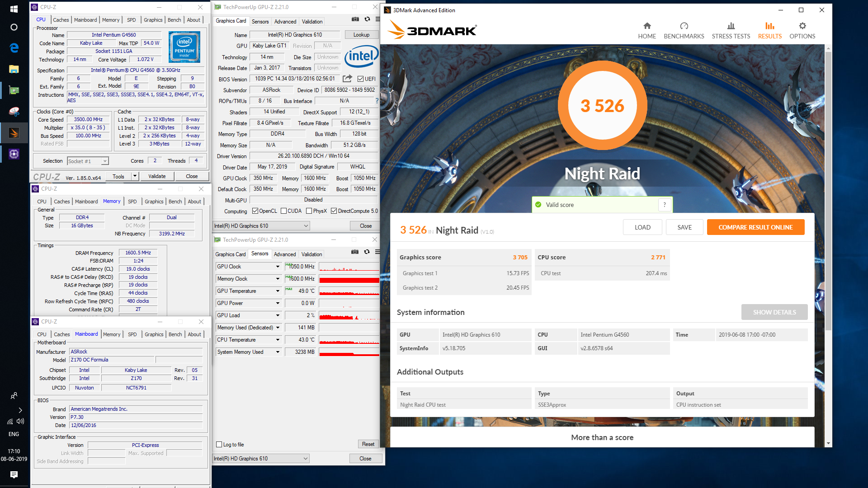Open Memory Used (Dedicated) sensor dropdown
Screen dimensions: 868x488
[x=278, y=328]
